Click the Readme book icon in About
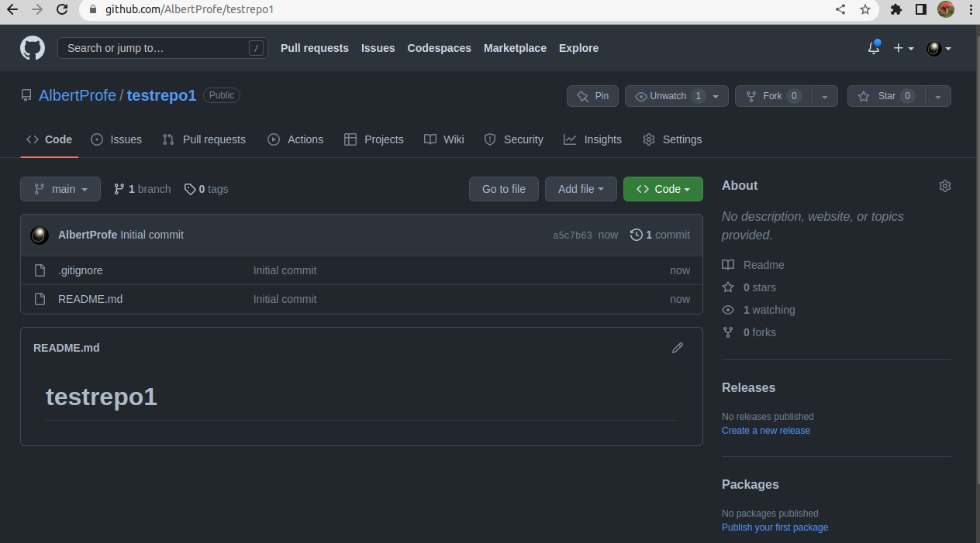 [728, 265]
